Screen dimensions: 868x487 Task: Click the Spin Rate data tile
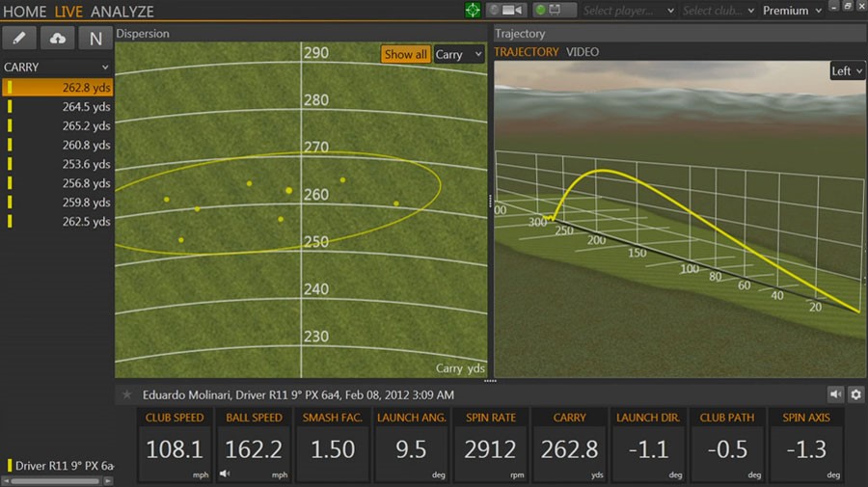point(491,445)
